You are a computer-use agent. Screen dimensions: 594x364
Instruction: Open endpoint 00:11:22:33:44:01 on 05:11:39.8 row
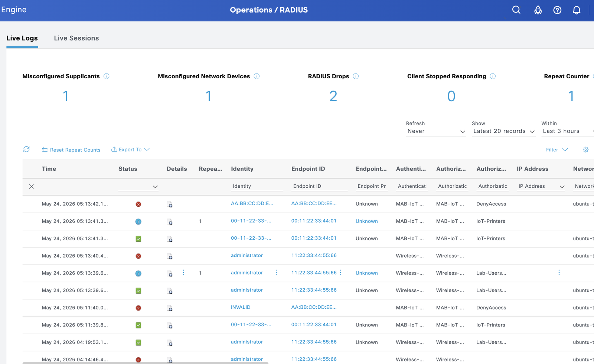[x=314, y=324]
